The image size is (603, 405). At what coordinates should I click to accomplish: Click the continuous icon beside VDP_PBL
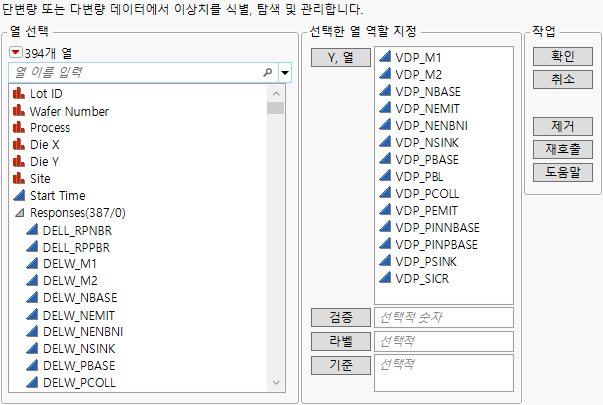click(385, 176)
